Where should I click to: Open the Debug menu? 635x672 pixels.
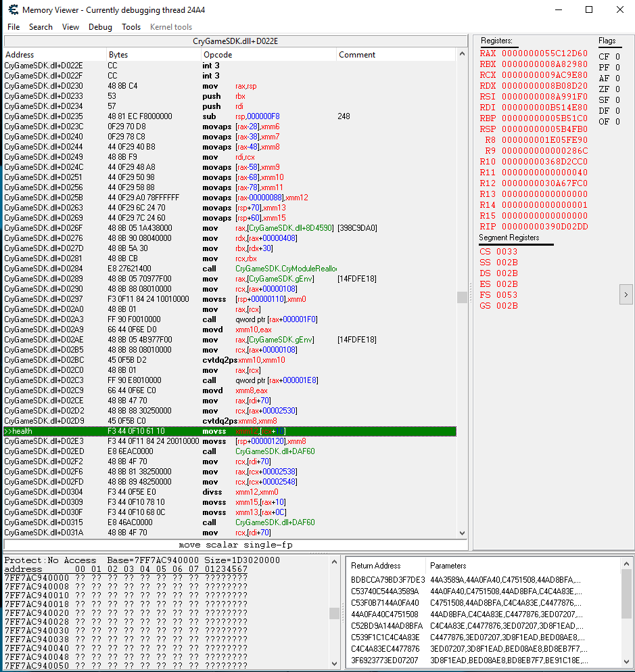(100, 27)
